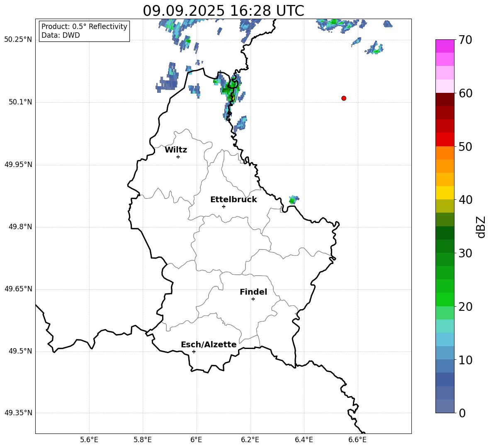The width and height of the screenshot is (491, 448).
Task: Click the Findel cross marker
Action: click(x=253, y=299)
